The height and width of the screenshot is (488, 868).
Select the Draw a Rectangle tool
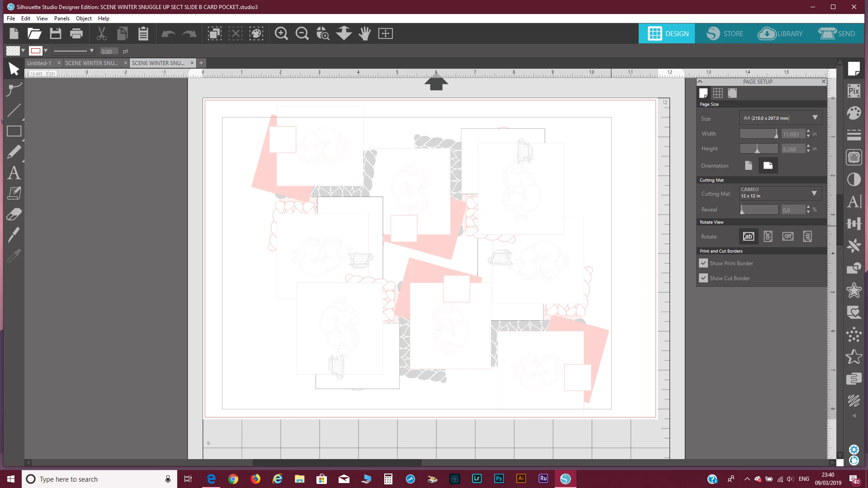pos(14,131)
